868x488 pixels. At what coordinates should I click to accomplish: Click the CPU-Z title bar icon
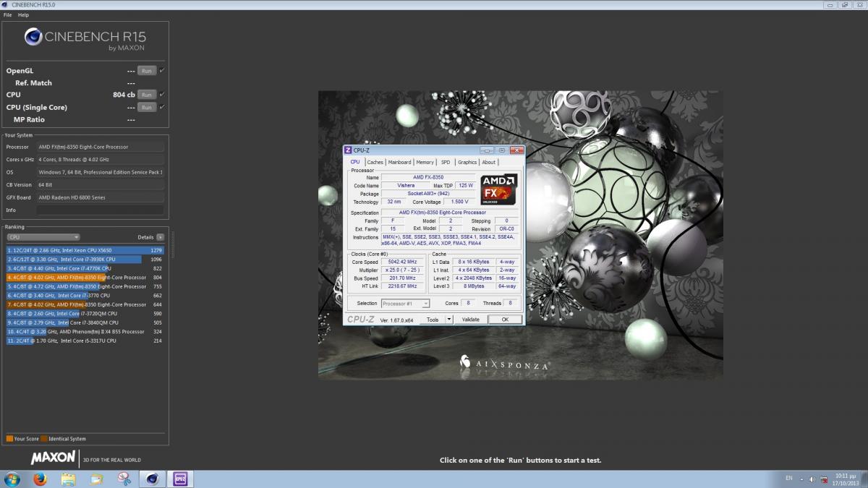[348, 150]
